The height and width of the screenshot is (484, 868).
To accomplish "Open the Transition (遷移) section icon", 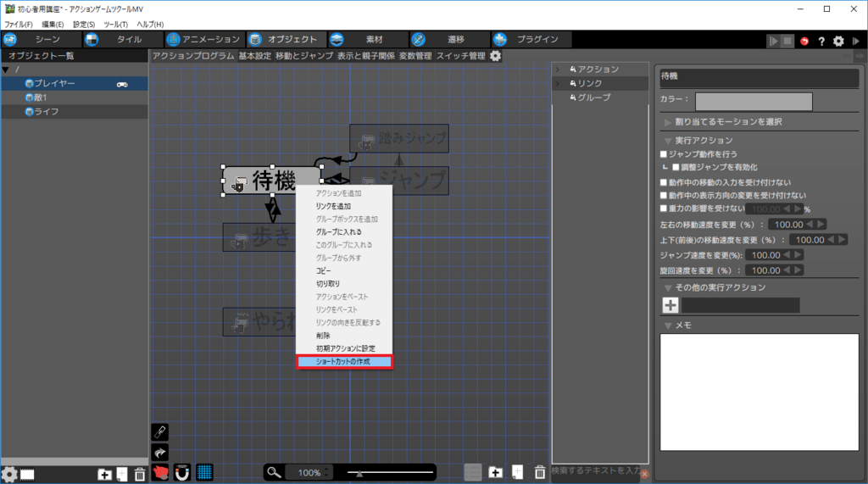I will [418, 39].
